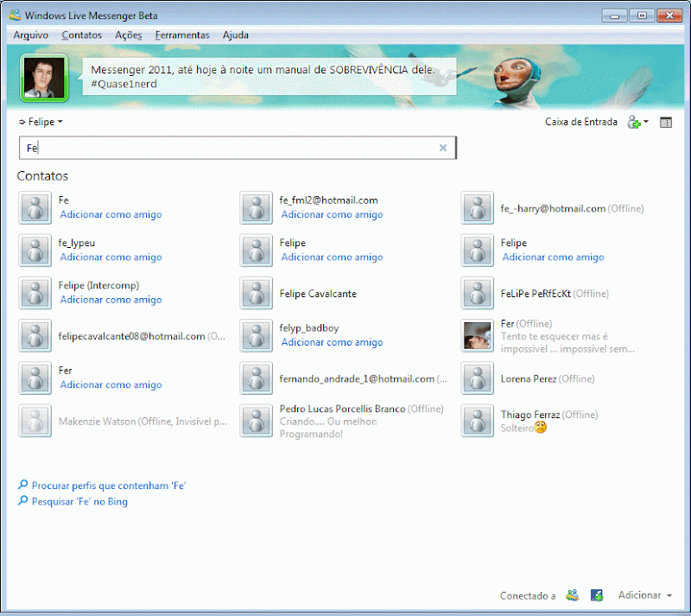Screen dimensions: 691x616
Task: Click the Messenger icon in title bar
Action: [x=15, y=15]
